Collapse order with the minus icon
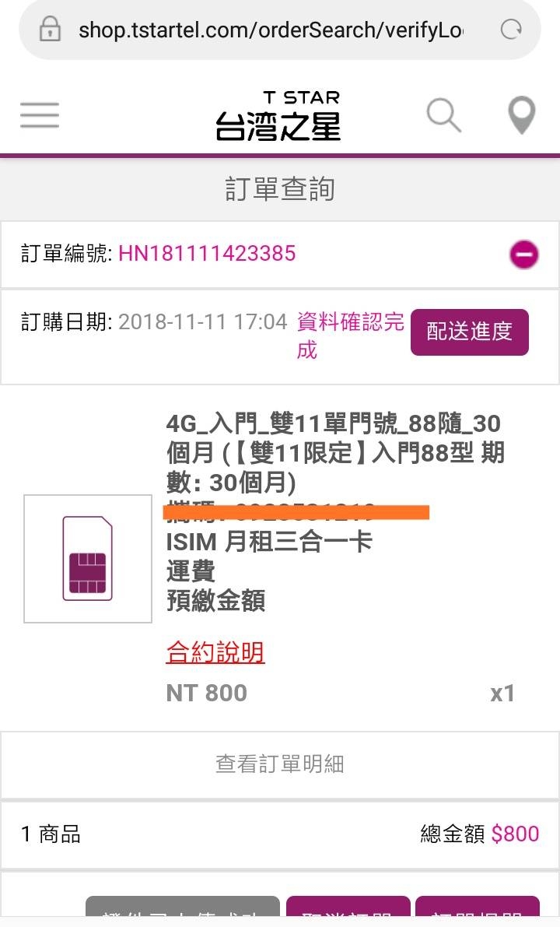 524,255
